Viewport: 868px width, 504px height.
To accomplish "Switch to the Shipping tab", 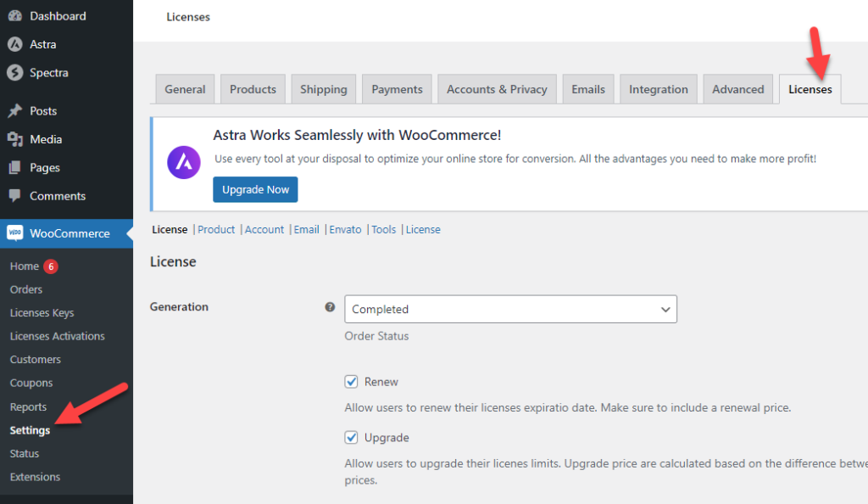I will (323, 89).
